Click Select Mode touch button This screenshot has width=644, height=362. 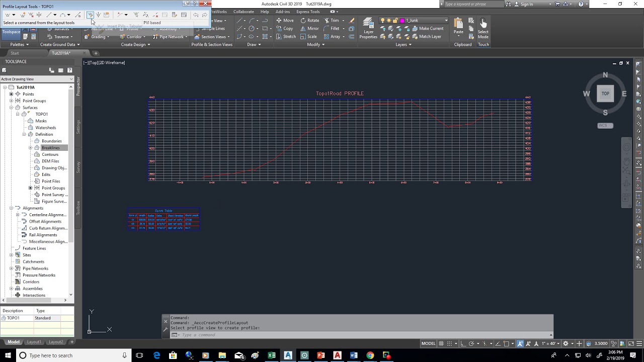pyautogui.click(x=483, y=29)
